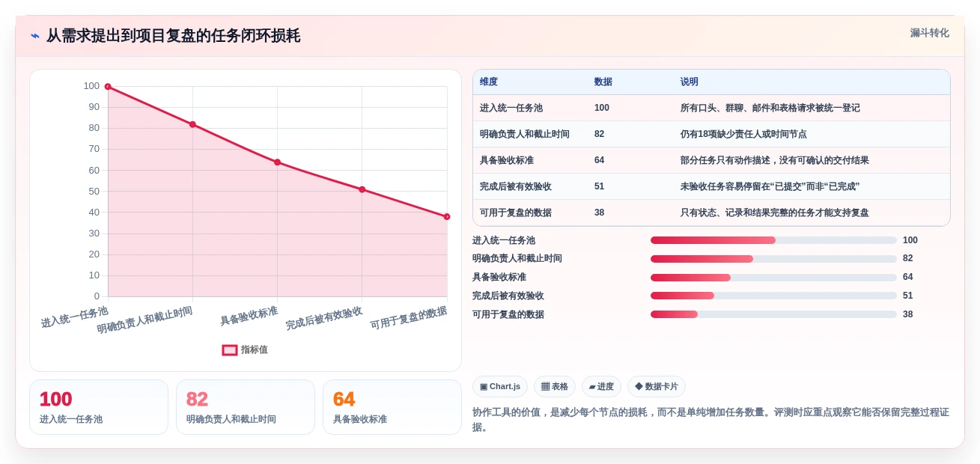This screenshot has width=980, height=464.
Task: Click the value 100 in the table
Action: (x=602, y=108)
